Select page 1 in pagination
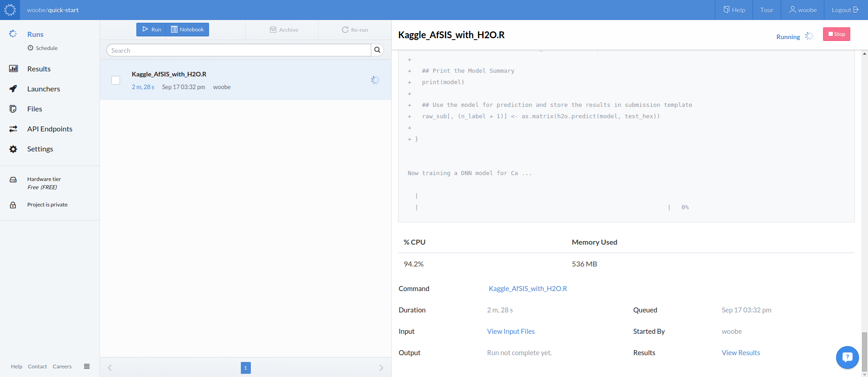868x377 pixels. pos(245,368)
